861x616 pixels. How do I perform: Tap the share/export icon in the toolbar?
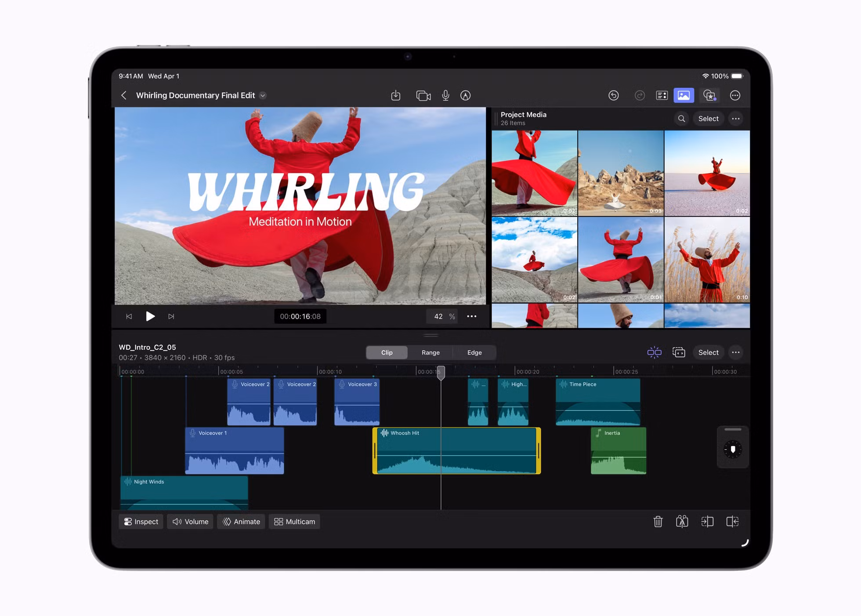[396, 95]
